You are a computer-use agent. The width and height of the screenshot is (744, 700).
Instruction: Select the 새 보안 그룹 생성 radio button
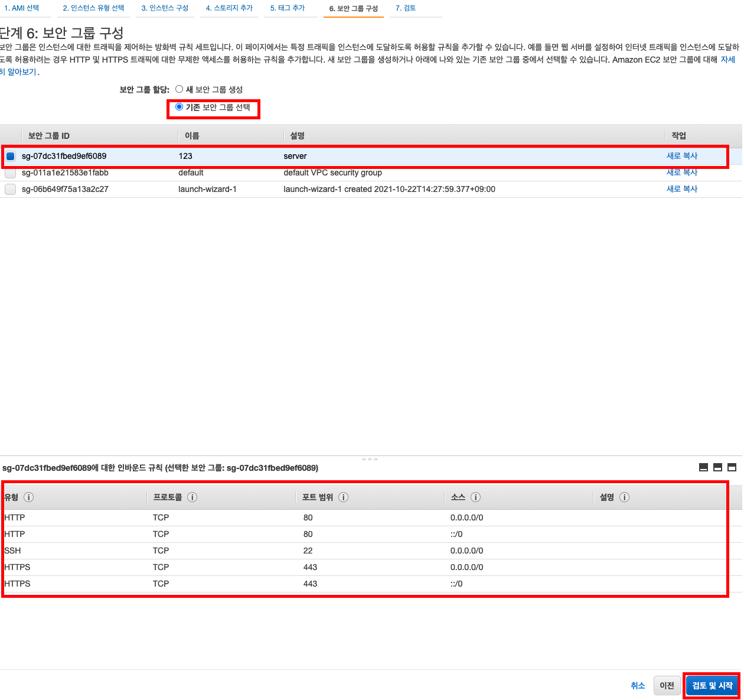click(179, 89)
